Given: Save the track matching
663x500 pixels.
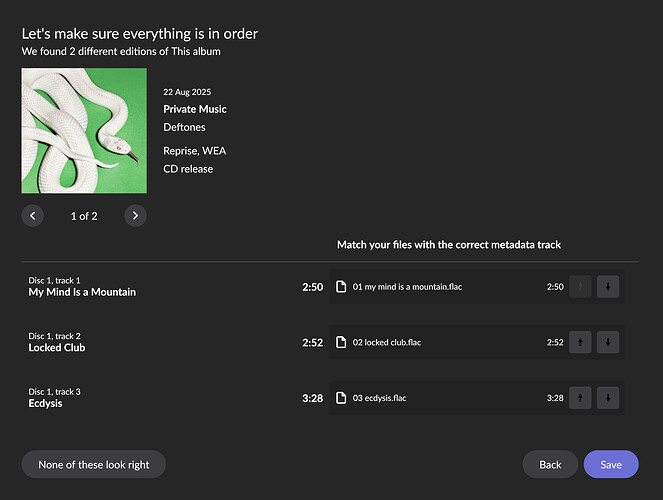Looking at the screenshot, I should pyautogui.click(x=610, y=464).
